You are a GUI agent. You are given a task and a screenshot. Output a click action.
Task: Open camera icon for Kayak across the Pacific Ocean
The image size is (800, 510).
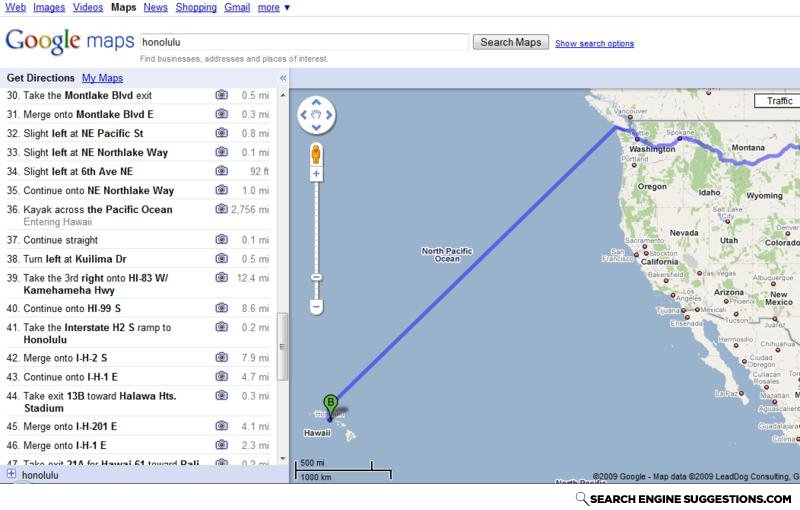(221, 209)
